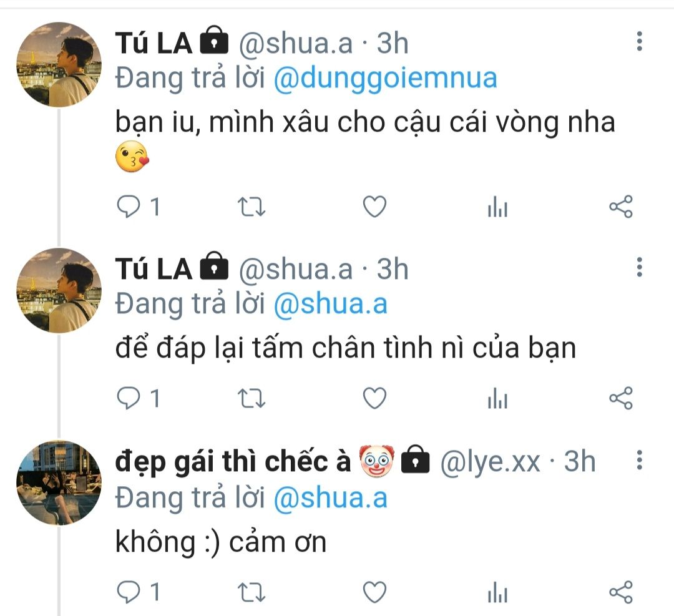Reply to the "để đáp lại tấm chân tình" tweet
This screenshot has width=674, height=616.
click(x=129, y=398)
